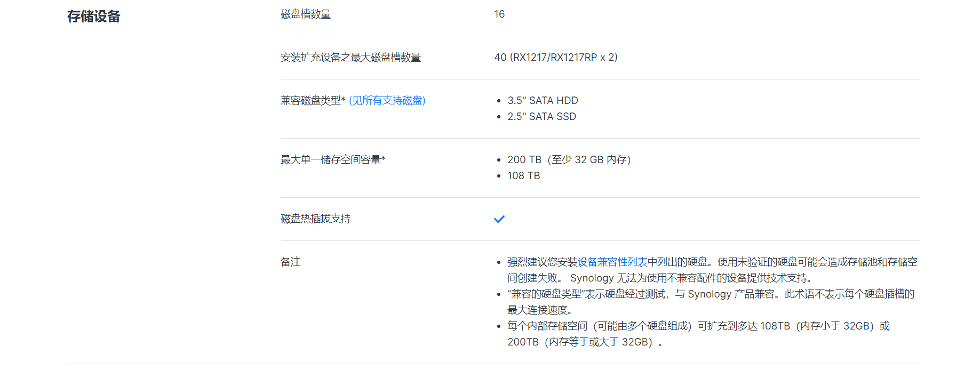Screen dimensions: 980x370
Task: Click the disk bay count value 16
Action: 499,14
